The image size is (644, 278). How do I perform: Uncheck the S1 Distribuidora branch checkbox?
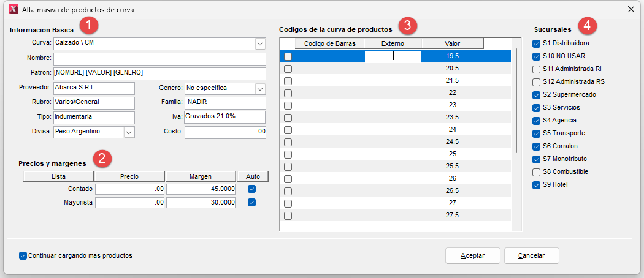tap(537, 43)
